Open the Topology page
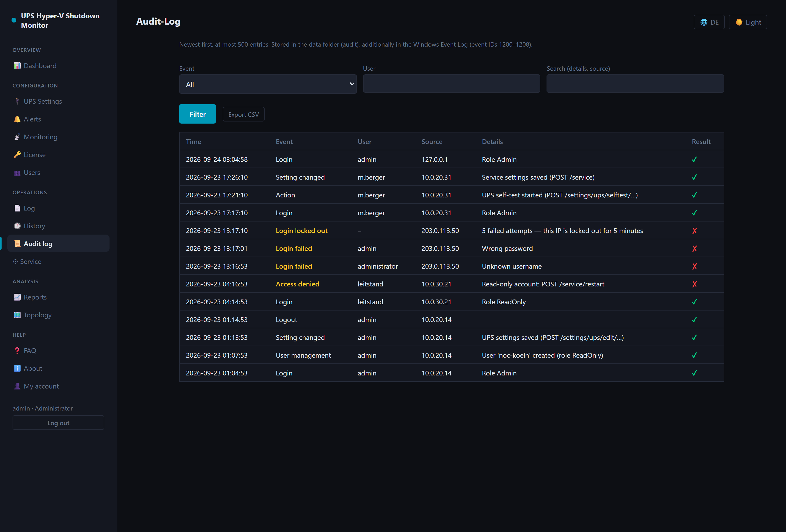The width and height of the screenshot is (786, 532). click(x=58, y=315)
